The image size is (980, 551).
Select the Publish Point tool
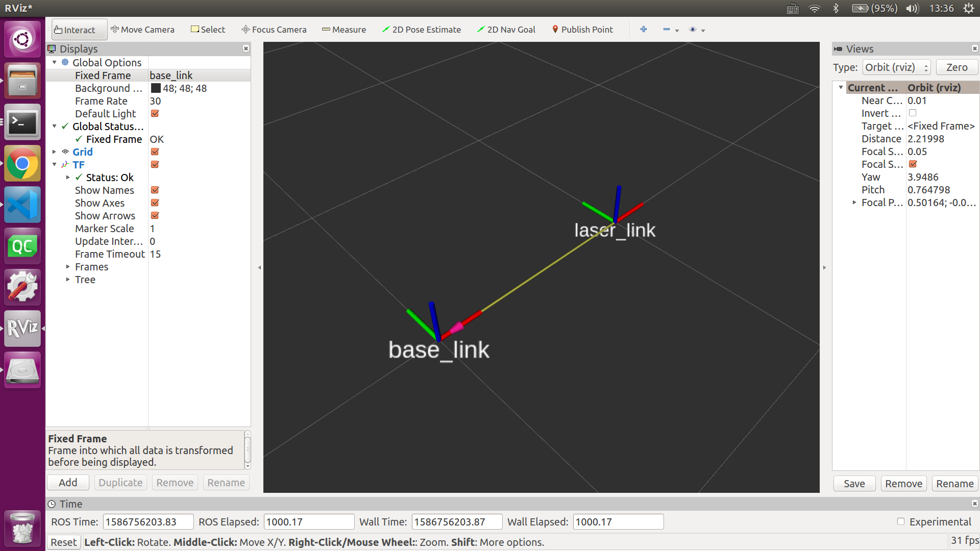[x=582, y=30]
